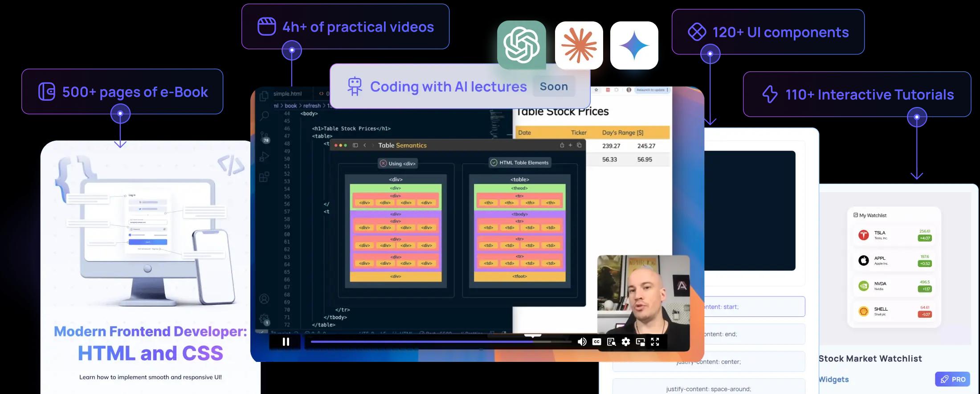Click the components icon beside 120+ UI components
The height and width of the screenshot is (394, 980).
(x=697, y=32)
